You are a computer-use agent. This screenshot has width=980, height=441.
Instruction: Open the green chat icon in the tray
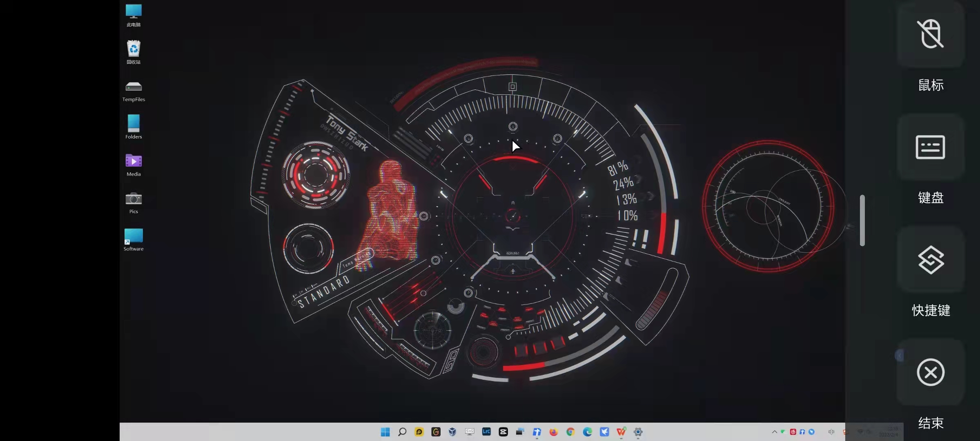tap(783, 432)
